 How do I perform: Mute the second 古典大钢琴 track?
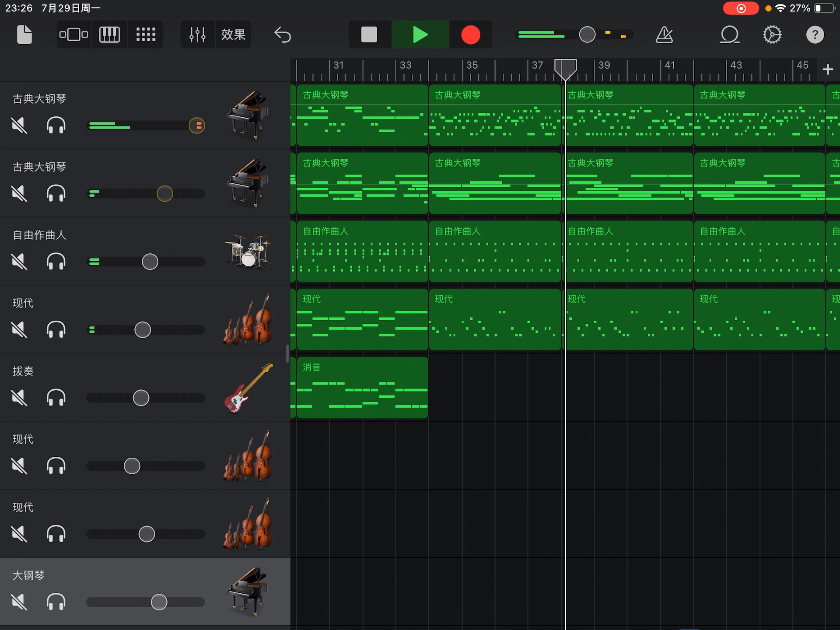pos(19,193)
